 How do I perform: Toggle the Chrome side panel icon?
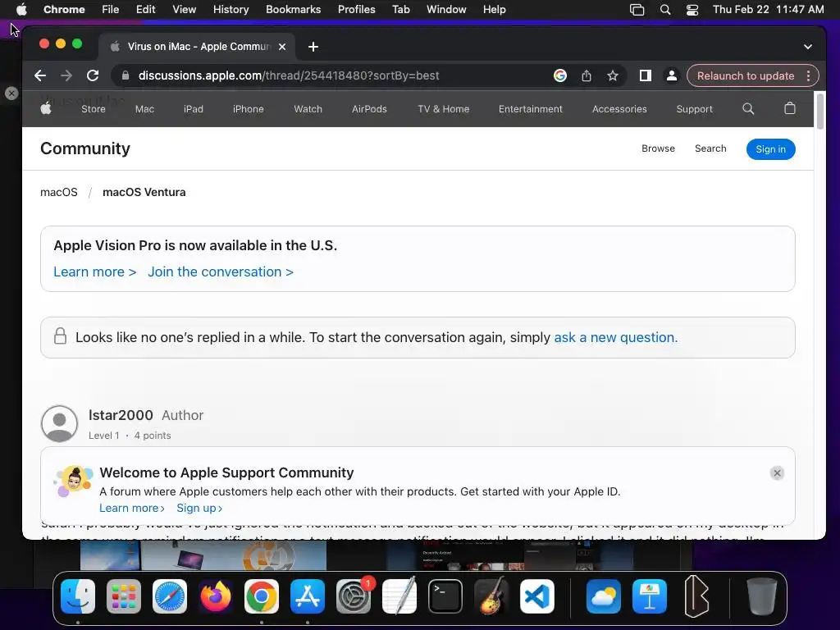[x=646, y=75]
